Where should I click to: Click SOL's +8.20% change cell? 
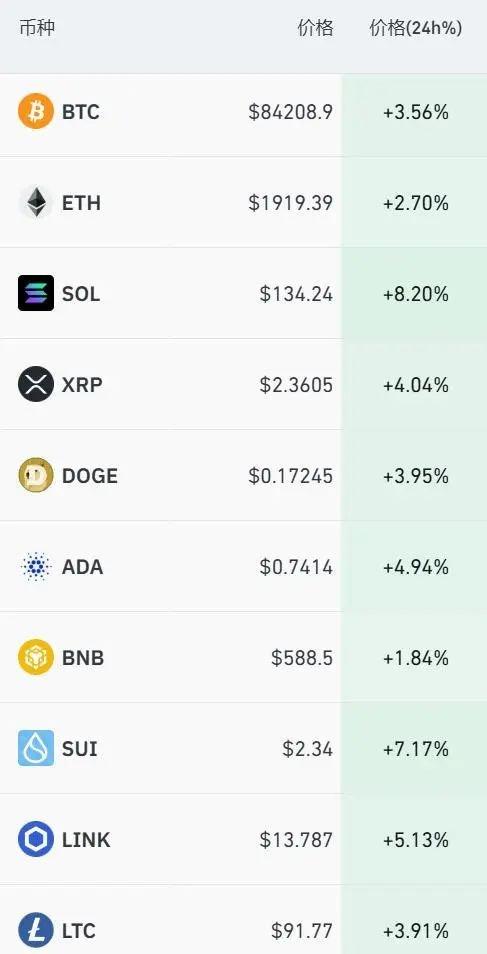pyautogui.click(x=416, y=294)
